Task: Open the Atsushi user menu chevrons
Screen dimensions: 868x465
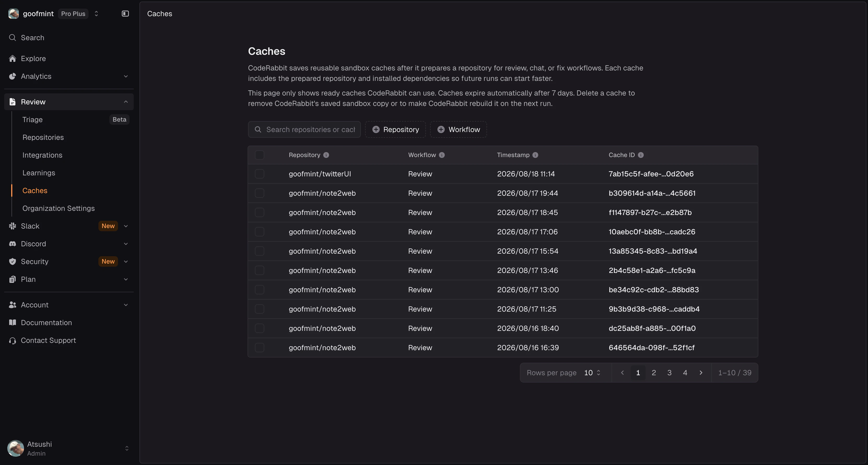Action: pyautogui.click(x=127, y=449)
